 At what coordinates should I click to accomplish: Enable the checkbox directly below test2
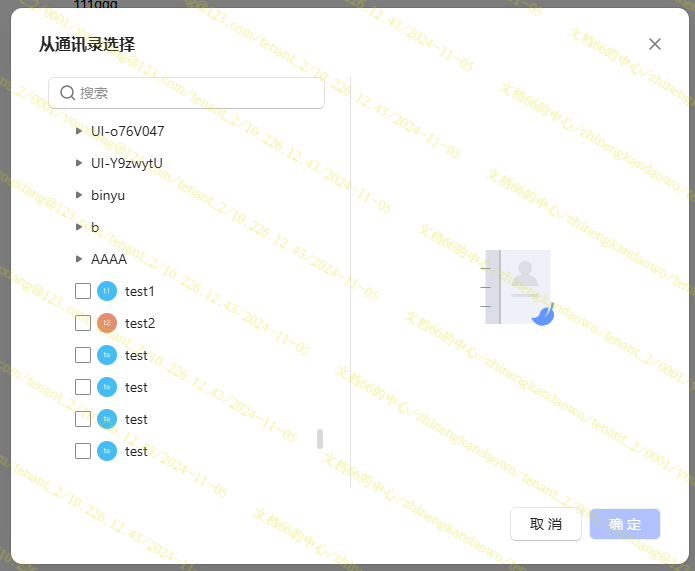tap(83, 355)
